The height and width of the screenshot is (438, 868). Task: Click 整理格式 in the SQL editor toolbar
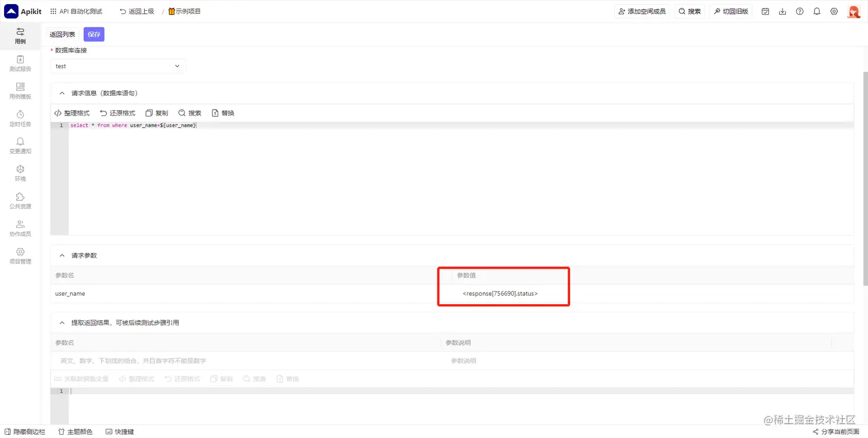[72, 113]
